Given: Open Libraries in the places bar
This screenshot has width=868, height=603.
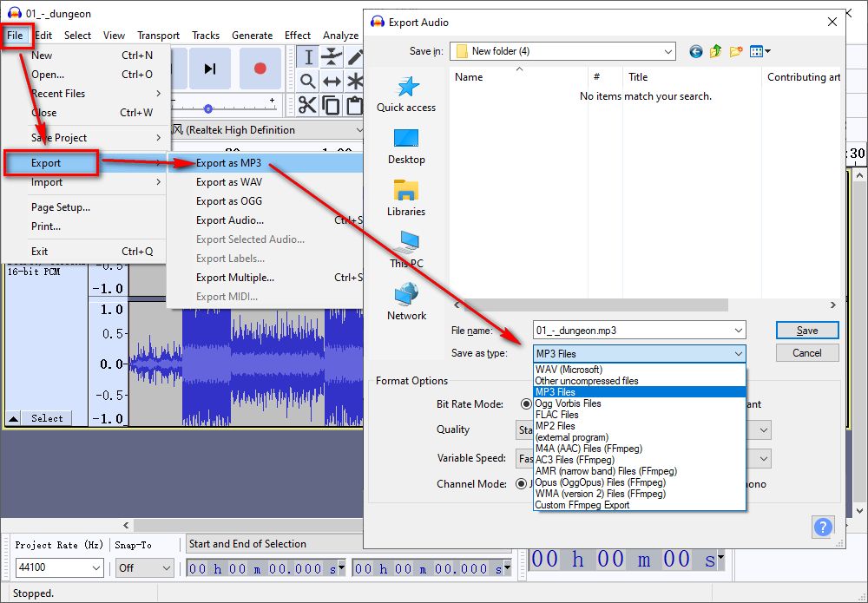Looking at the screenshot, I should pos(406,198).
